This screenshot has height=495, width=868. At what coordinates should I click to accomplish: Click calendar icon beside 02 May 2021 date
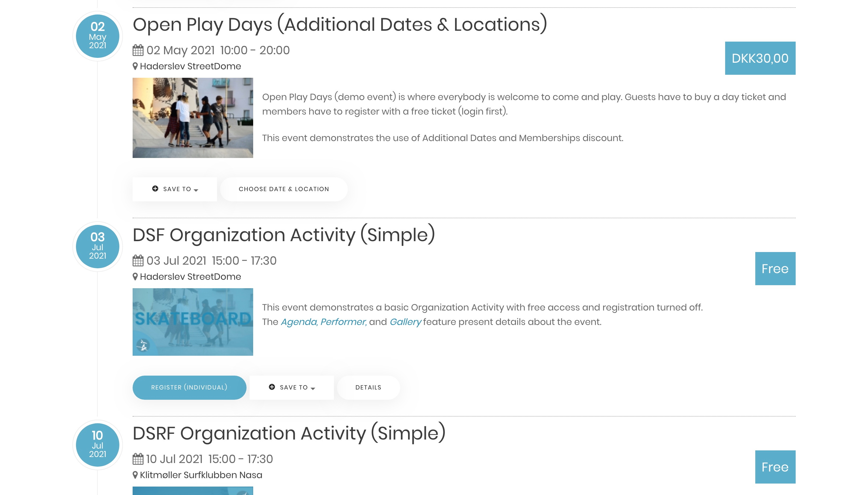tap(138, 50)
